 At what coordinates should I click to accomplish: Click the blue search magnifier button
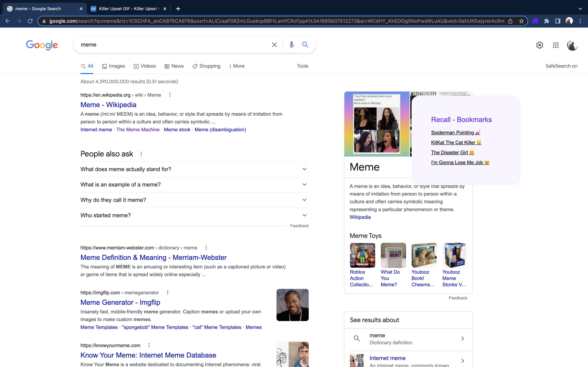(305, 45)
